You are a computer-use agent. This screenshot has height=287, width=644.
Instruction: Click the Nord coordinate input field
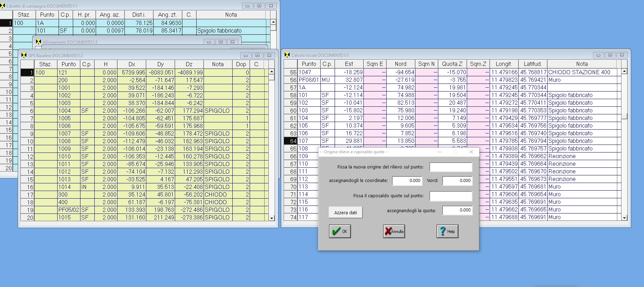tap(457, 181)
